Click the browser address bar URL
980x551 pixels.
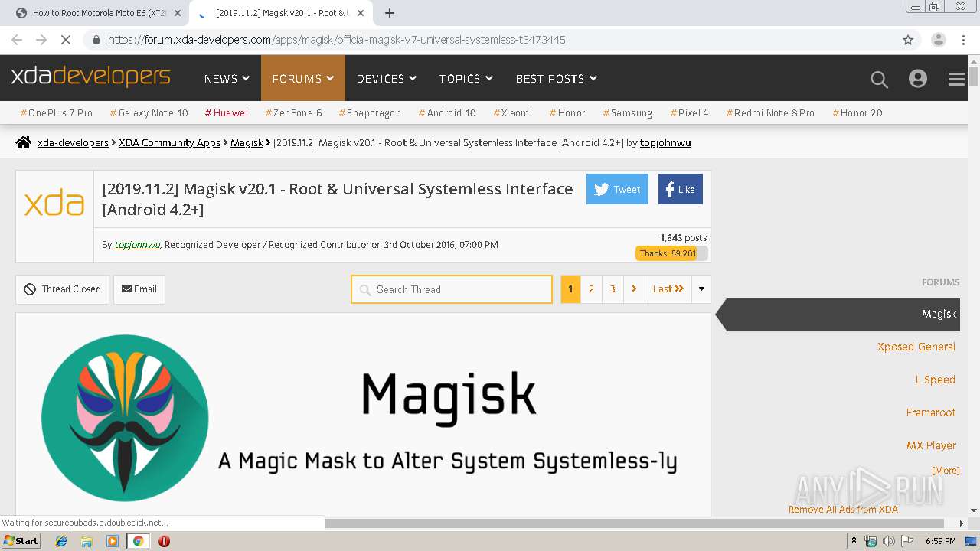[337, 40]
